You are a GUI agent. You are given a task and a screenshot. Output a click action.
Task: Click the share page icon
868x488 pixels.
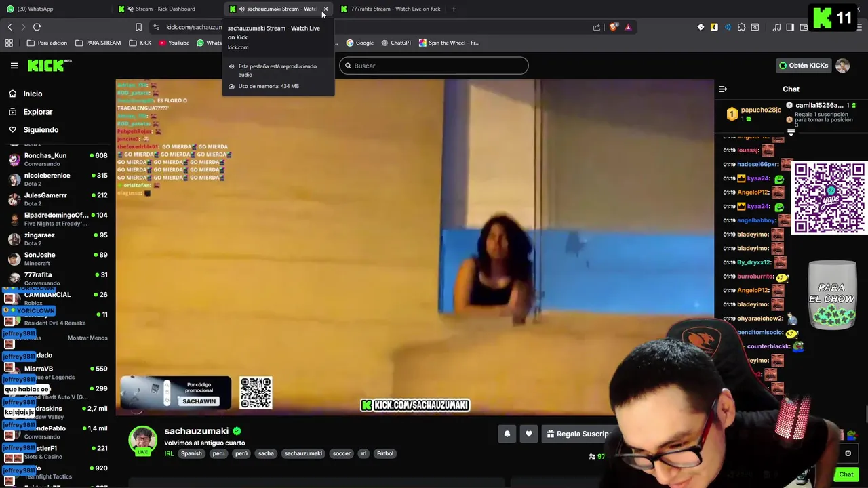pyautogui.click(x=597, y=27)
